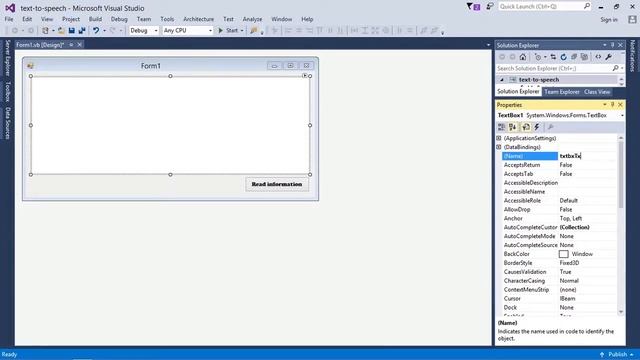
Task: Click the Show All Files icon
Action: click(584, 57)
